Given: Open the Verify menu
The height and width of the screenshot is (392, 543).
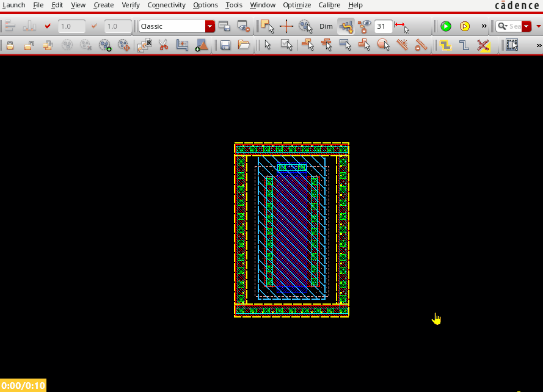Looking at the screenshot, I should pyautogui.click(x=130, y=5).
